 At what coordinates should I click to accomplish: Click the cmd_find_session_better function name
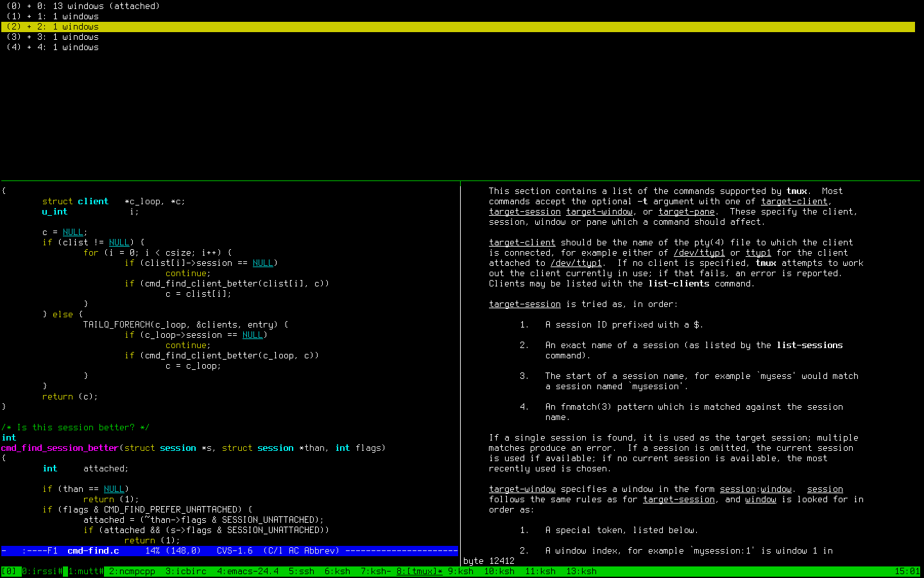point(60,448)
